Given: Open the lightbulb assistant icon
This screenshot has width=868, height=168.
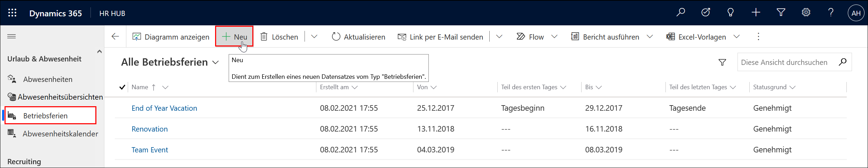Looking at the screenshot, I should 731,13.
